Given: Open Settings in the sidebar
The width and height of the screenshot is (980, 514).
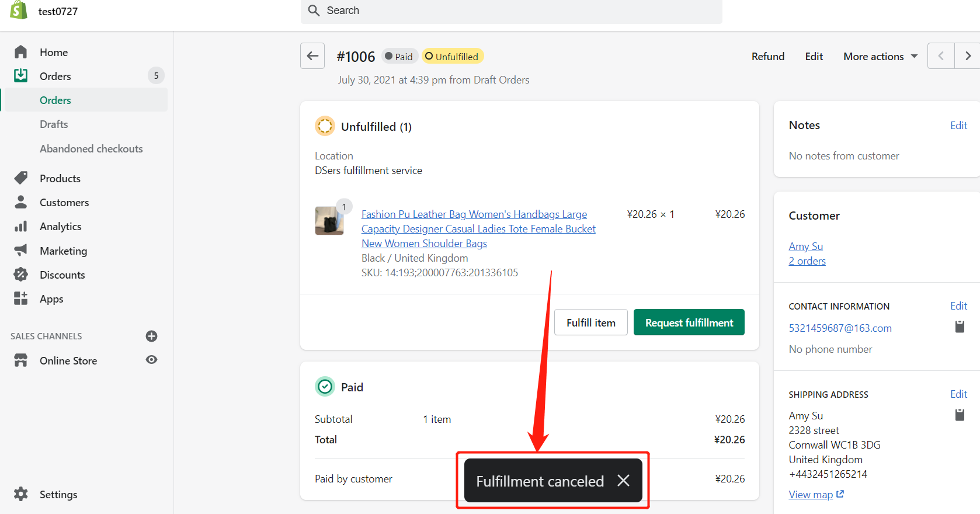Looking at the screenshot, I should (58, 495).
